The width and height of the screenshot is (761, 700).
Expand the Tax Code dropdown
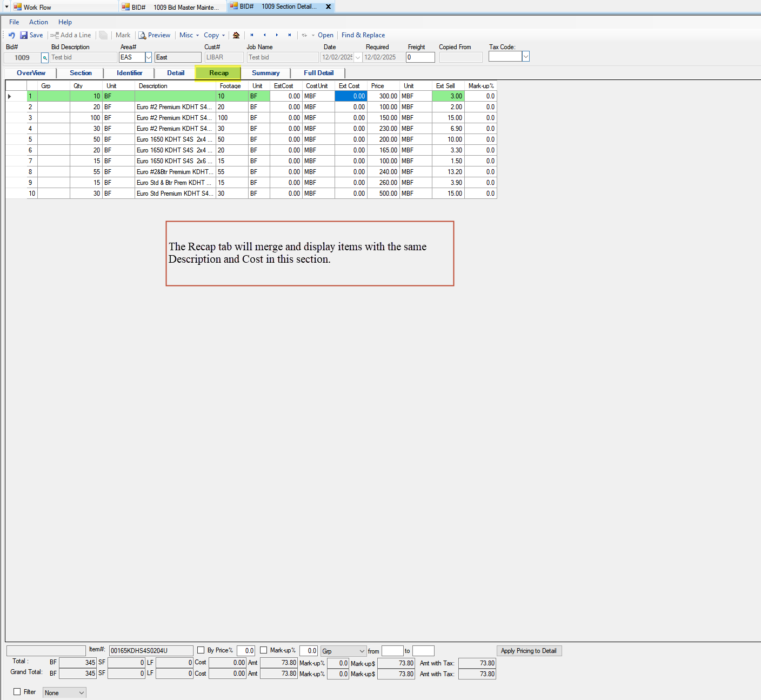coord(525,57)
